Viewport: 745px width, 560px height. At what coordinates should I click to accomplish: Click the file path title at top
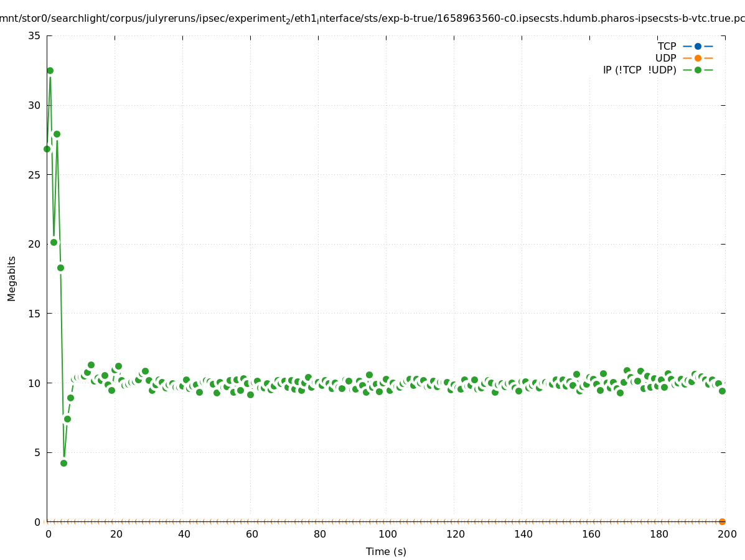372,19
